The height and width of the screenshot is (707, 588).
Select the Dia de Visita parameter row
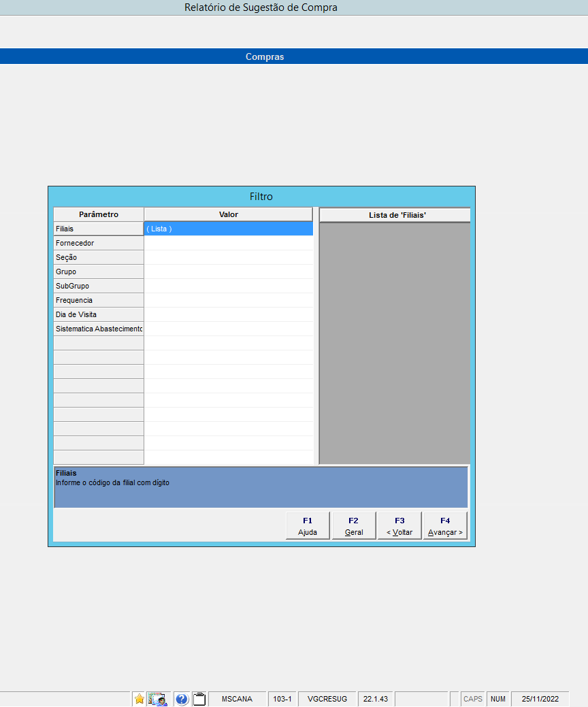[98, 314]
